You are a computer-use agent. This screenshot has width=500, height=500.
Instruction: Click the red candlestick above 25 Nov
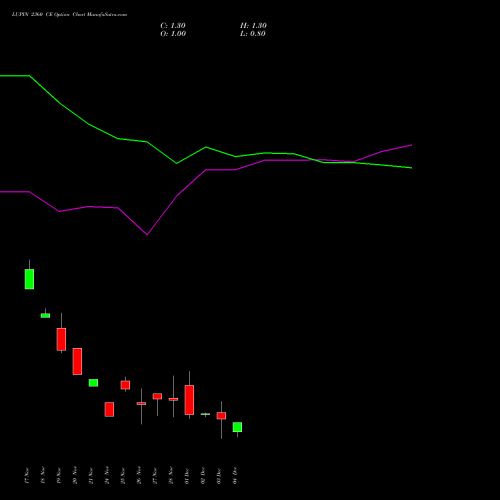click(125, 385)
